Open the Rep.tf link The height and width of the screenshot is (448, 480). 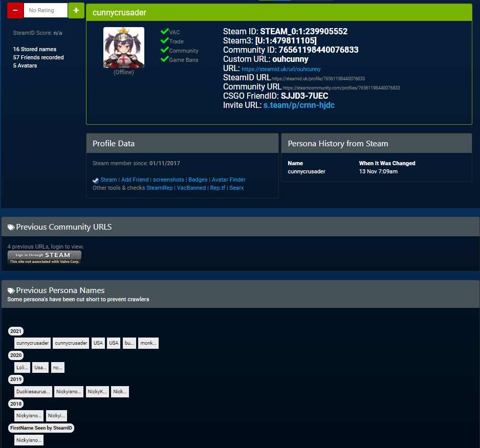[x=217, y=188]
